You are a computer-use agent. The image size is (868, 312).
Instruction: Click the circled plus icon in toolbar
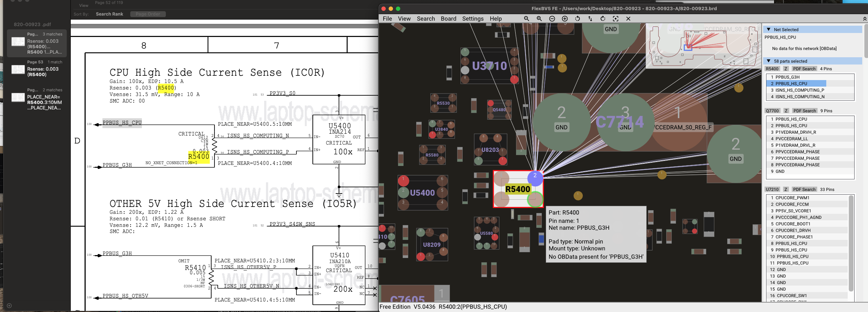[565, 18]
